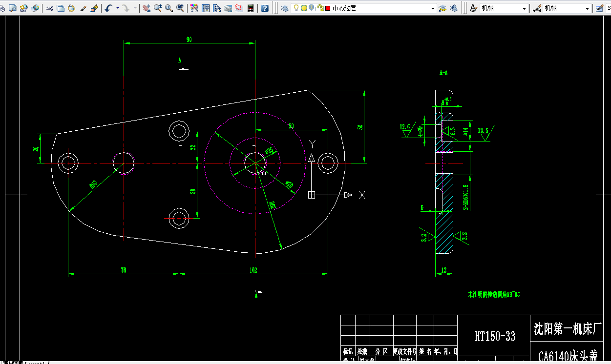Click the greyed Redo arrow
Image resolution: width=611 pixels, height=364 pixels.
(126, 8)
